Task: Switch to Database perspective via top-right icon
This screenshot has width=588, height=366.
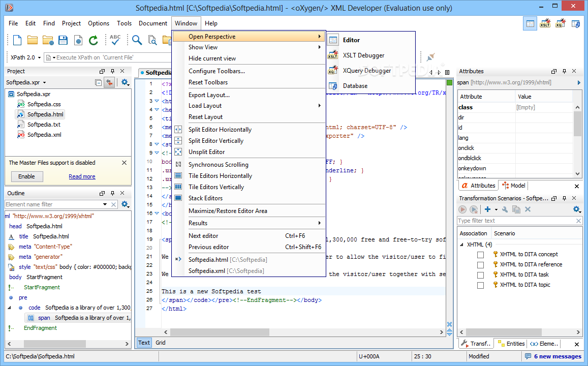Action: 576,24
